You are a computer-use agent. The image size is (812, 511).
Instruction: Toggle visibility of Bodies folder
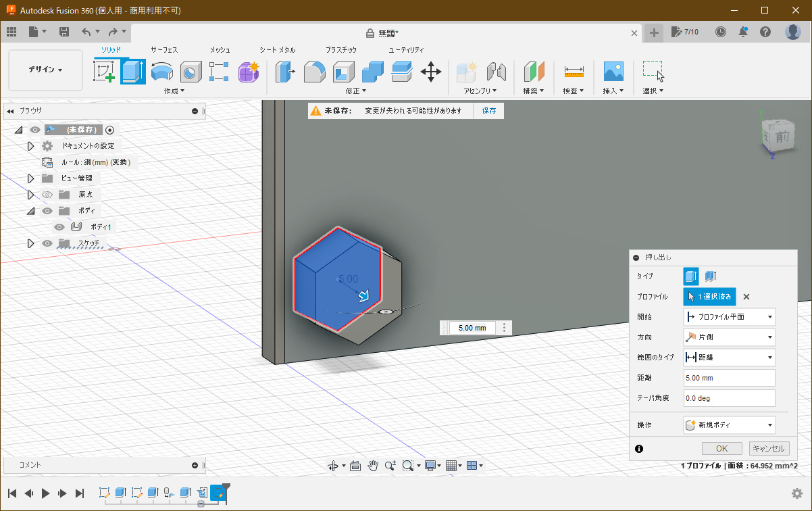pos(47,211)
